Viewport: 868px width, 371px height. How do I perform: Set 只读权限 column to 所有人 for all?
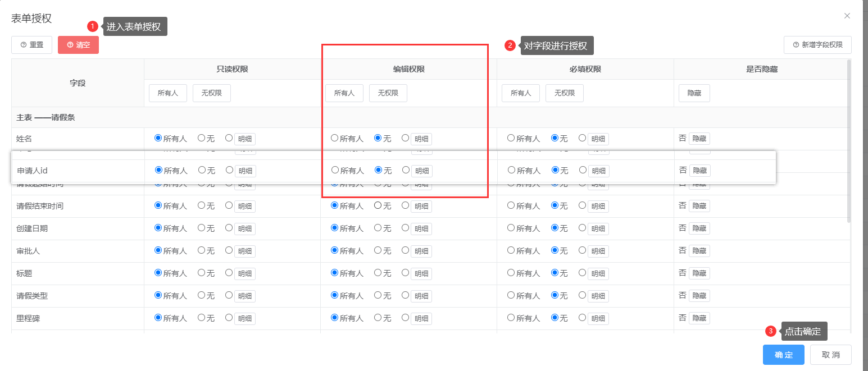coord(167,93)
